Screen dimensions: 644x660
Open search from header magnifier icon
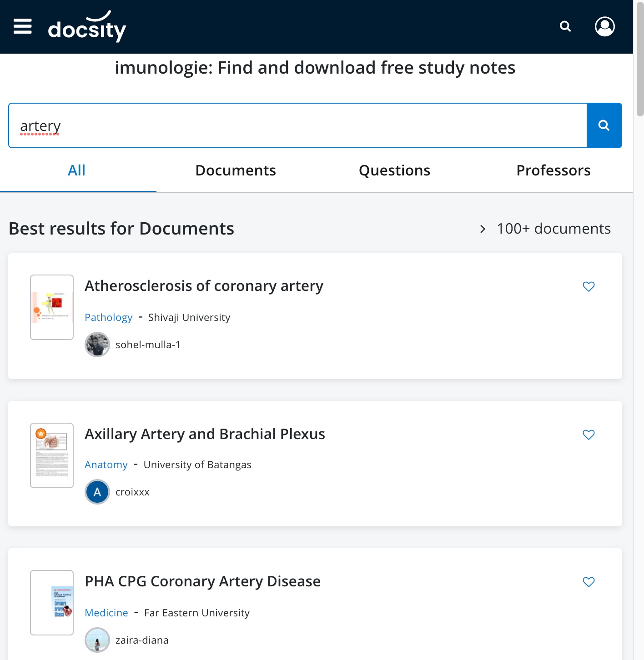point(565,26)
